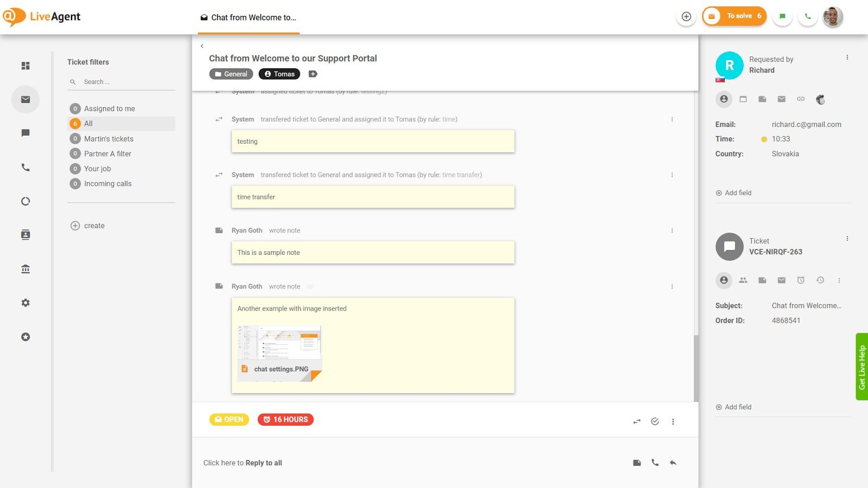Open the three-dot menu on Ryan Goth's note
868x488 pixels.
click(x=672, y=230)
